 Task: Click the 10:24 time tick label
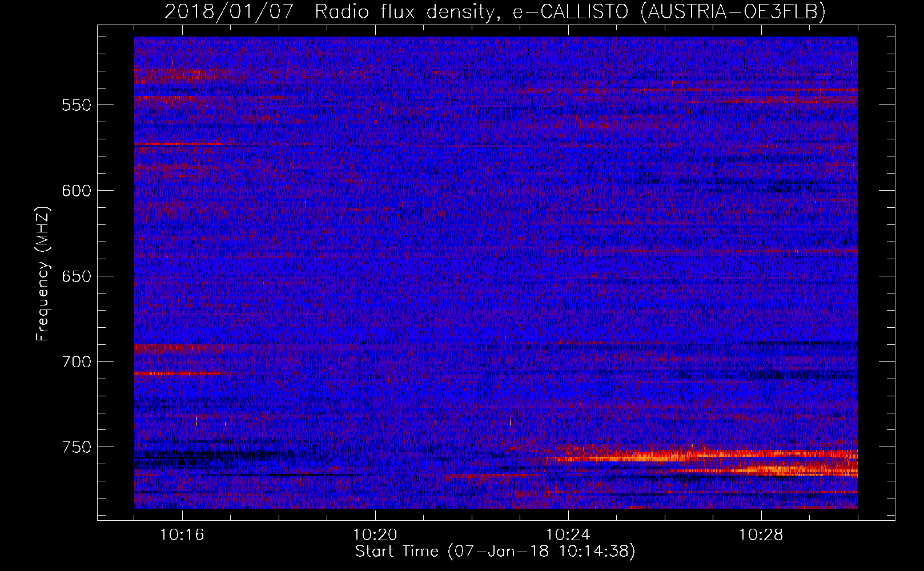point(568,535)
